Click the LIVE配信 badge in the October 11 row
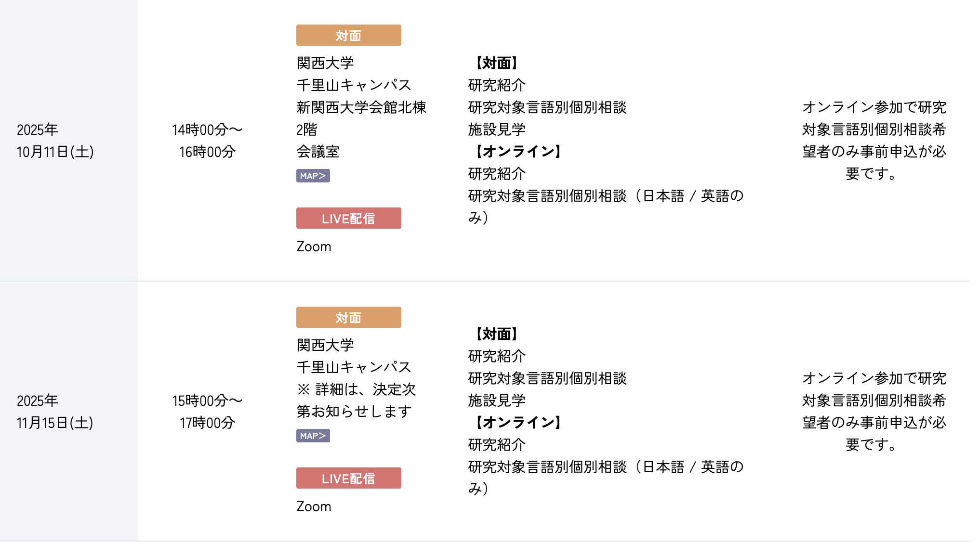Screen dimensions: 980x543 tap(348, 218)
